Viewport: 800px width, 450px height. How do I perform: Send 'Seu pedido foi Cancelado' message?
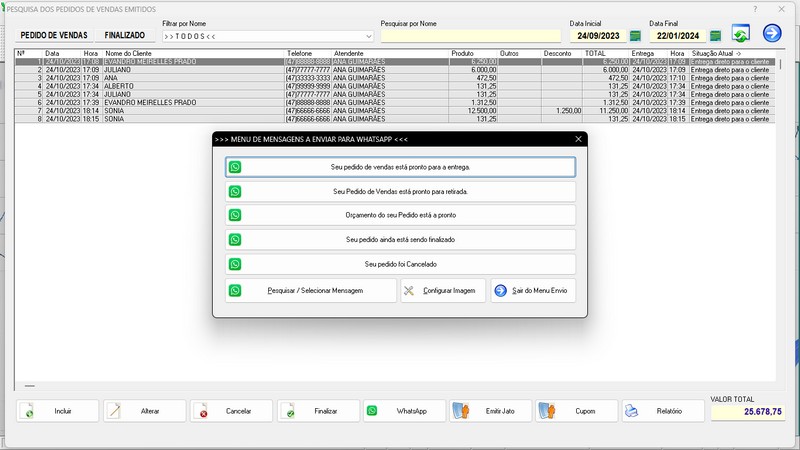coord(401,264)
